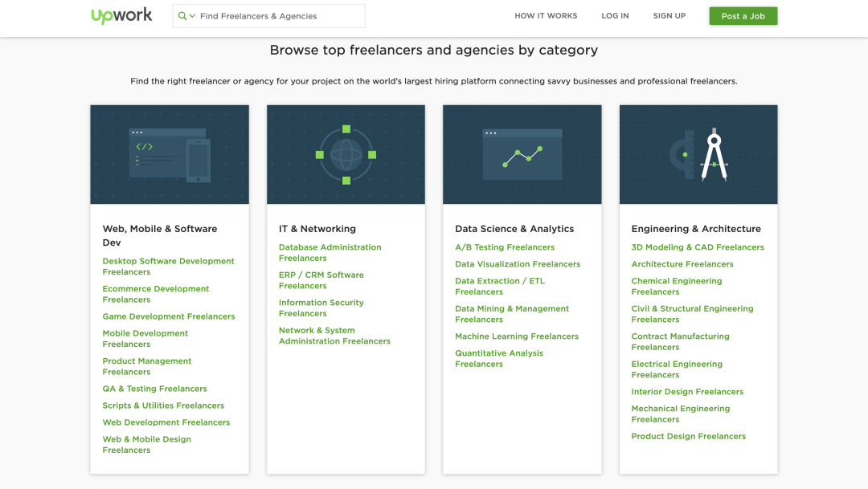This screenshot has width=868, height=489.
Task: Browse Mechanical Engineering Freelancers
Action: (681, 414)
